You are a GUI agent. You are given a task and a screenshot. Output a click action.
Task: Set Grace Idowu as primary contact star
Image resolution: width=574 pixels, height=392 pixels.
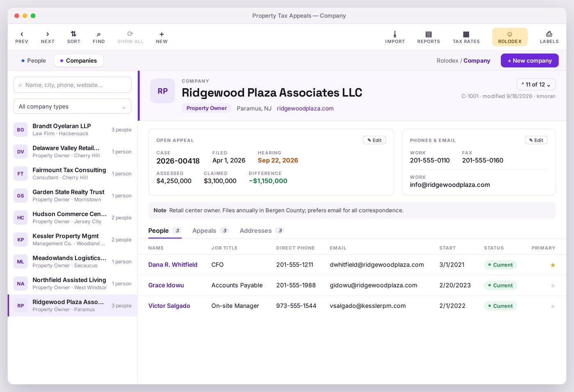click(x=553, y=285)
